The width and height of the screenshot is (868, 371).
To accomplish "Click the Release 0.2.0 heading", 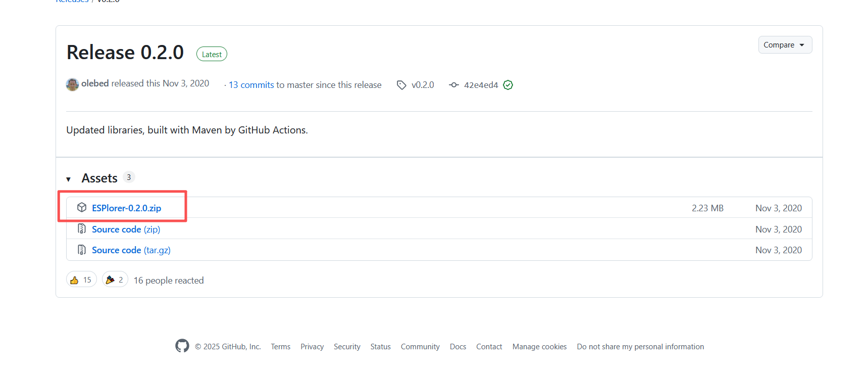I will pos(125,53).
